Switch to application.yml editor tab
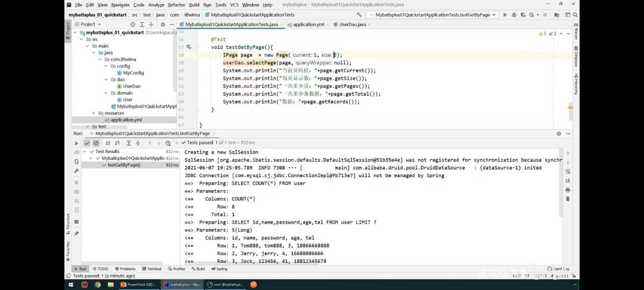 tap(306, 24)
